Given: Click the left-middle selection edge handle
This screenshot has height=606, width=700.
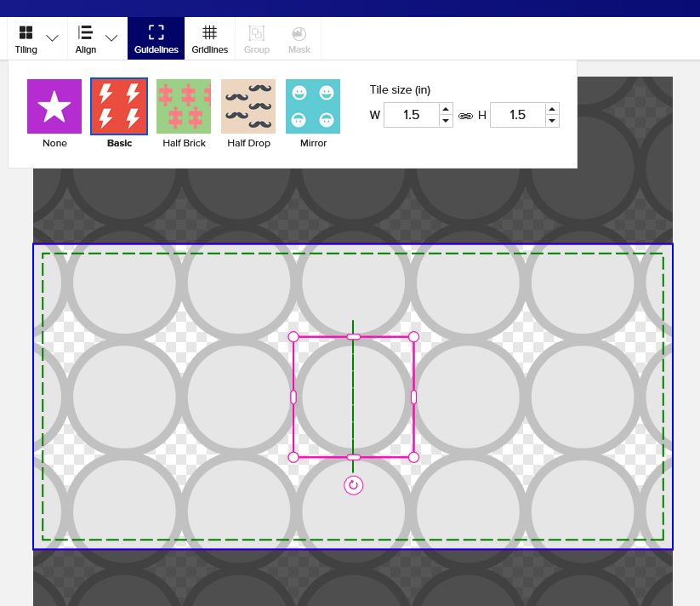Looking at the screenshot, I should 293,397.
